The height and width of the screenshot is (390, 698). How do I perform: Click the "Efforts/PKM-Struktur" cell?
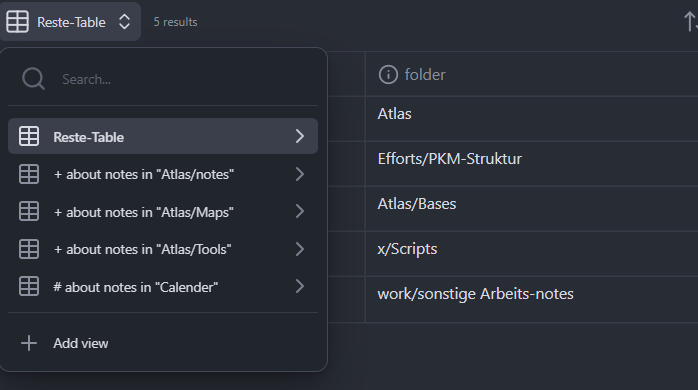click(532, 163)
